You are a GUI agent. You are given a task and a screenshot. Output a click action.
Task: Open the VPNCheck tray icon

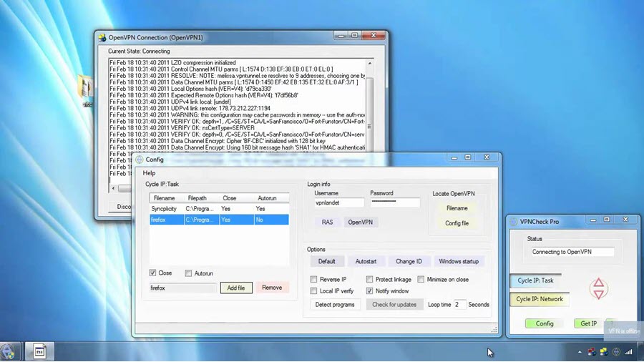[616, 352]
